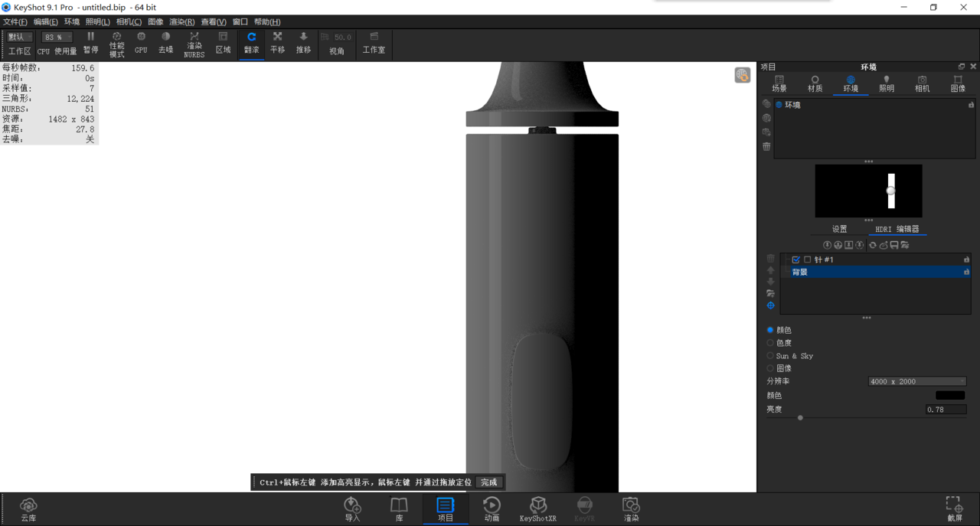Delete environment with trash icon beside environment list

[x=766, y=146]
